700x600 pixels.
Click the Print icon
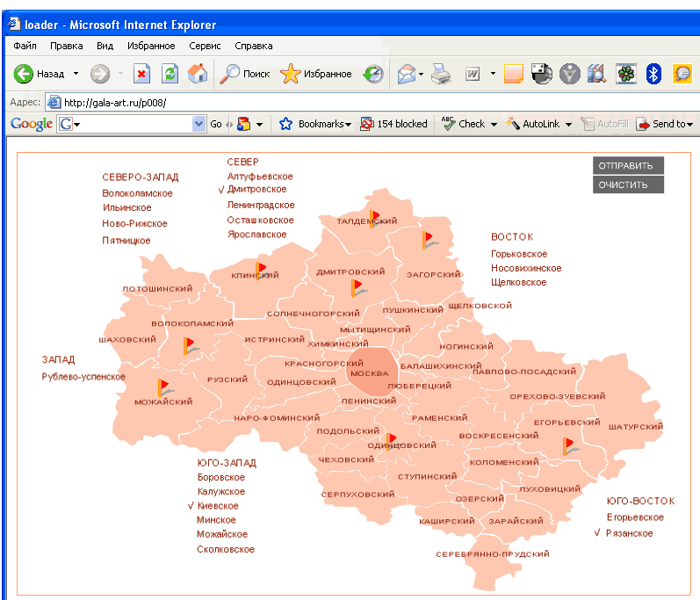(x=440, y=75)
